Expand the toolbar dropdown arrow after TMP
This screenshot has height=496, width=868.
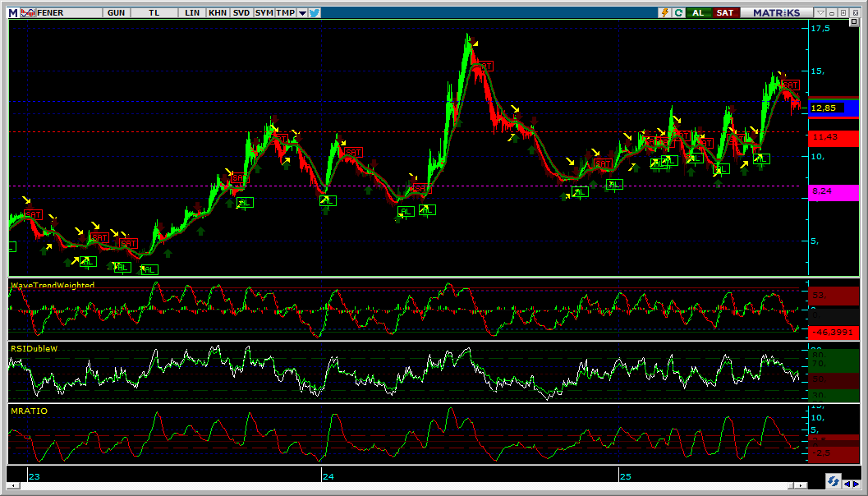(x=302, y=12)
